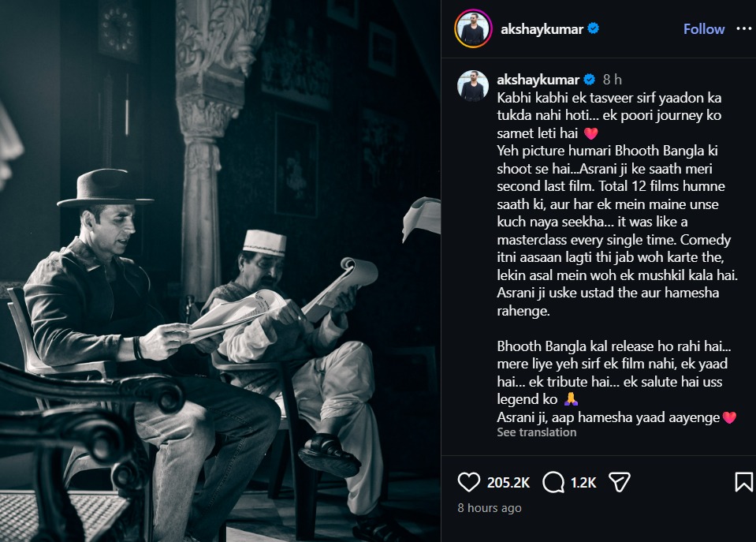Open comments via the speech bubble icon
The width and height of the screenshot is (756, 542).
[553, 482]
